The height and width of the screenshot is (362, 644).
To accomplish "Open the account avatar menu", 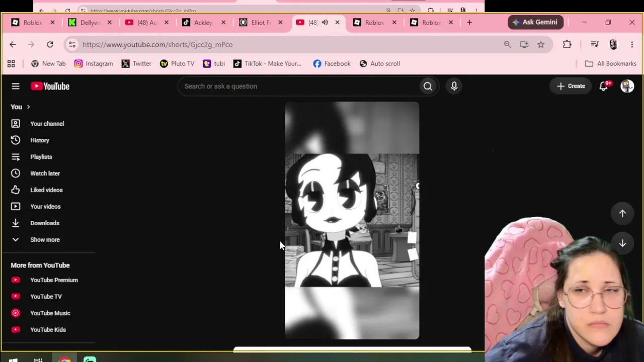I will click(627, 86).
